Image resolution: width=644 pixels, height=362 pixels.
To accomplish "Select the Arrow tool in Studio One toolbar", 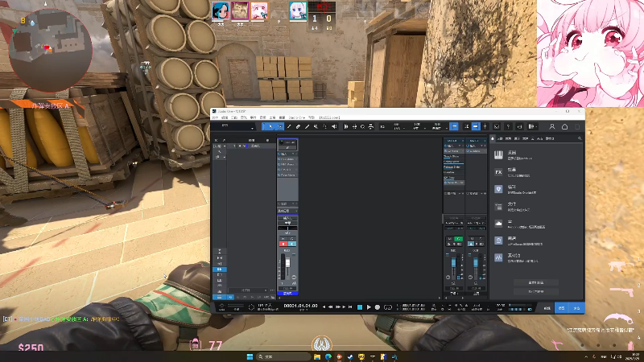I will click(x=270, y=126).
